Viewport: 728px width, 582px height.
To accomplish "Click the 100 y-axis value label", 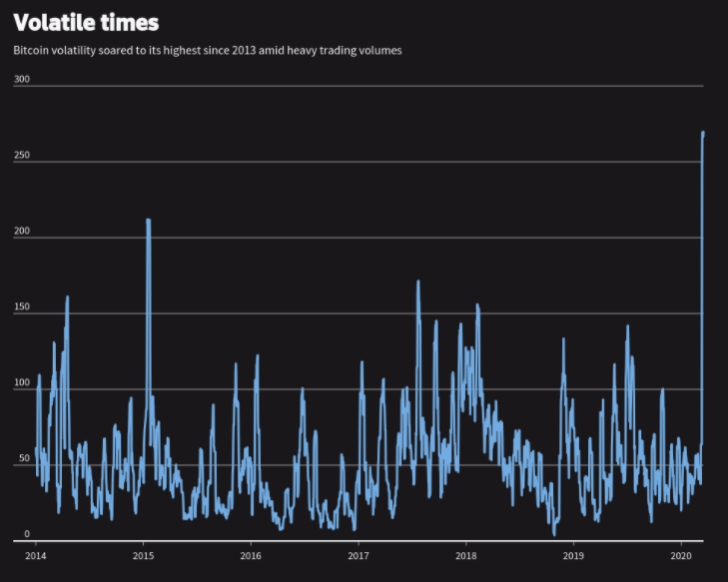I will (x=22, y=382).
